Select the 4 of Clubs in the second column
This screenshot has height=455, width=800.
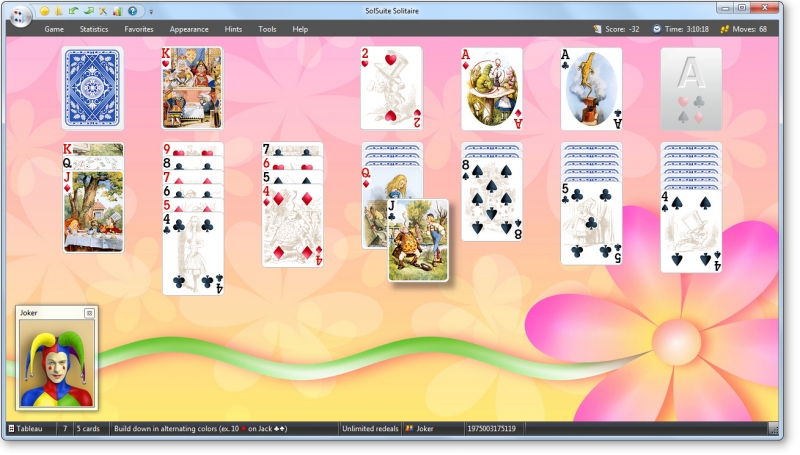pyautogui.click(x=193, y=254)
